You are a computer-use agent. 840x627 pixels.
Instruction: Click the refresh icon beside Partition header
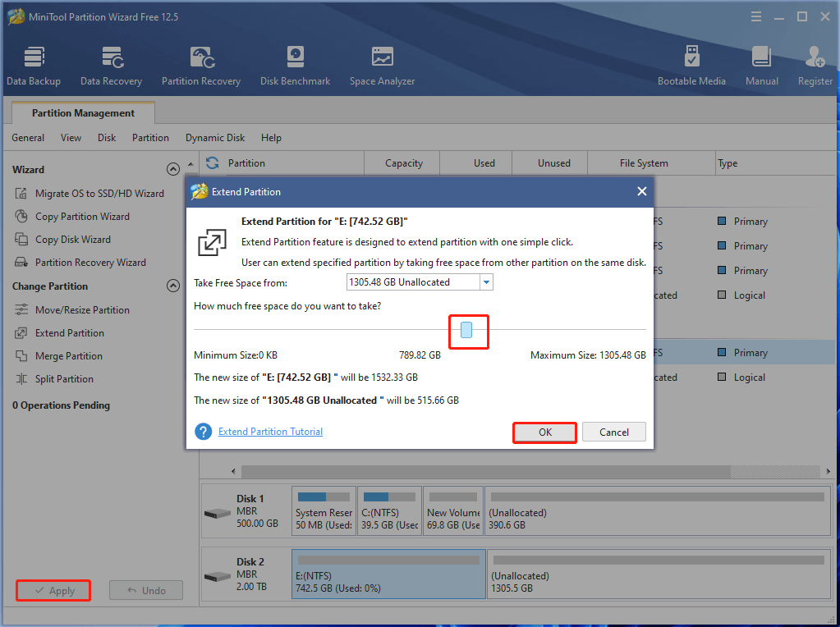point(213,163)
